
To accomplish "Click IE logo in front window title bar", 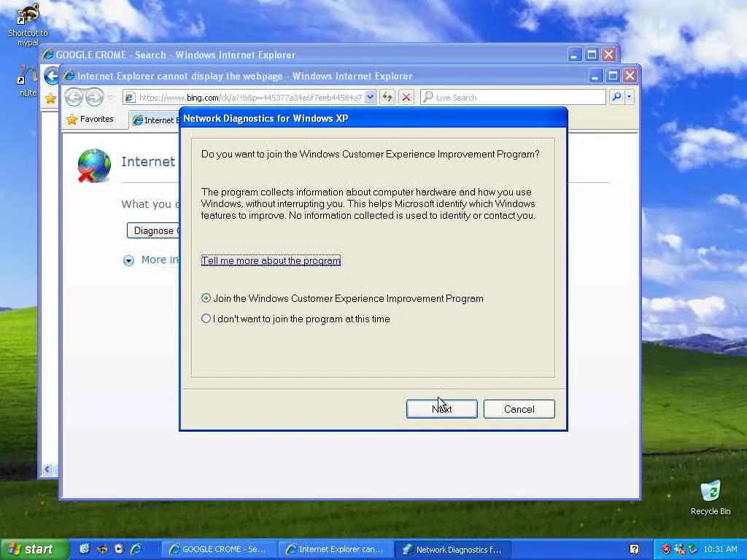I will coord(69,76).
